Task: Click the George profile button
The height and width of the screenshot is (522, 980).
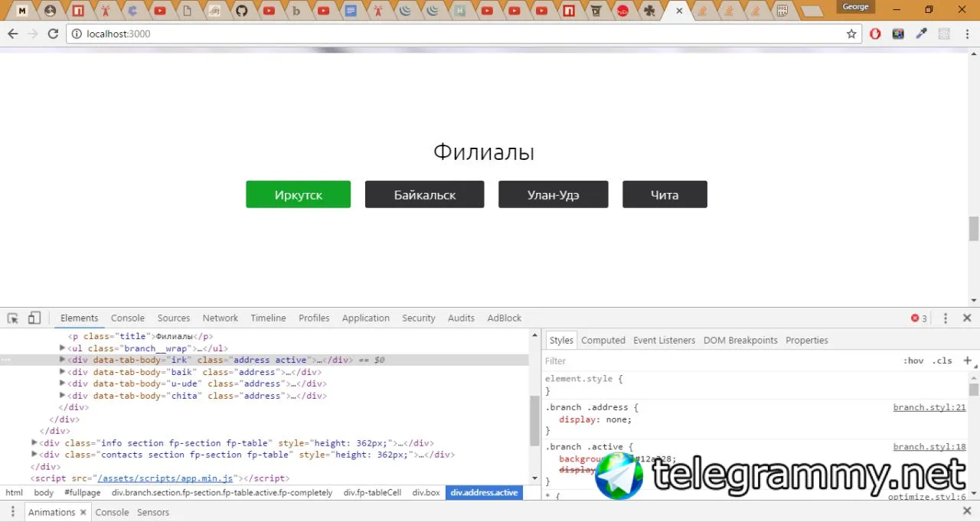Action: (x=855, y=7)
